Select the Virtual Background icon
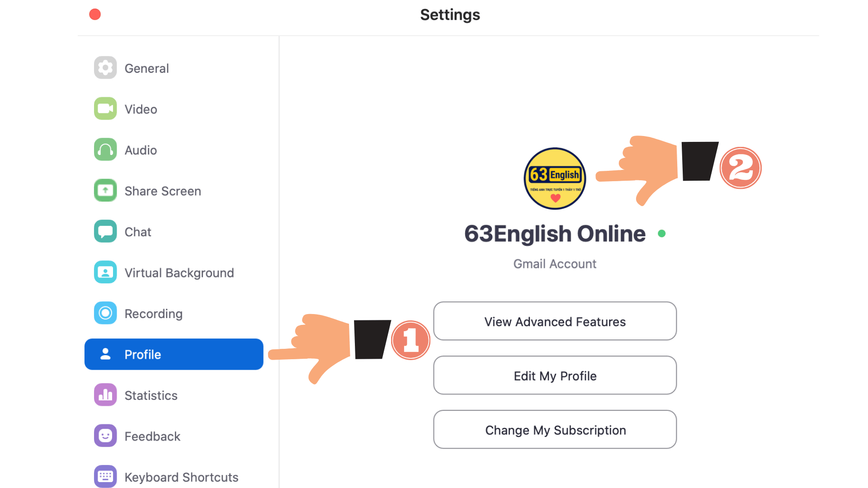The image size is (868, 488). [105, 272]
